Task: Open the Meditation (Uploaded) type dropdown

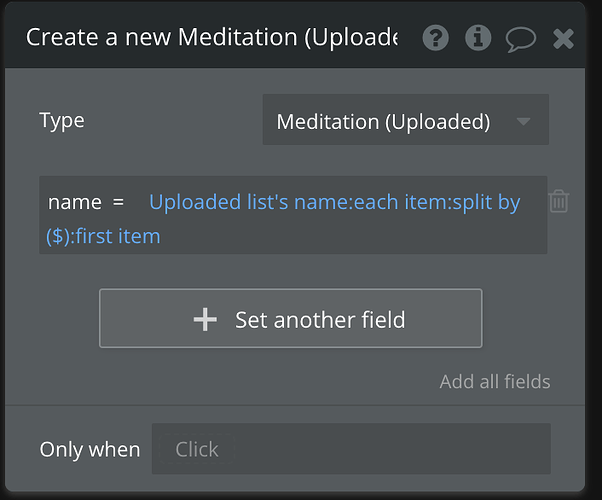Action: pos(383,122)
